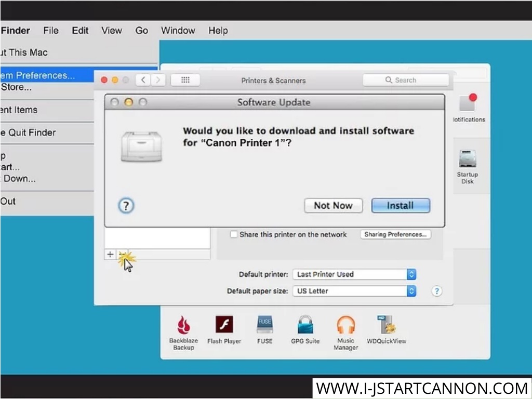
Task: Select App Store menu entry
Action: click(x=47, y=87)
